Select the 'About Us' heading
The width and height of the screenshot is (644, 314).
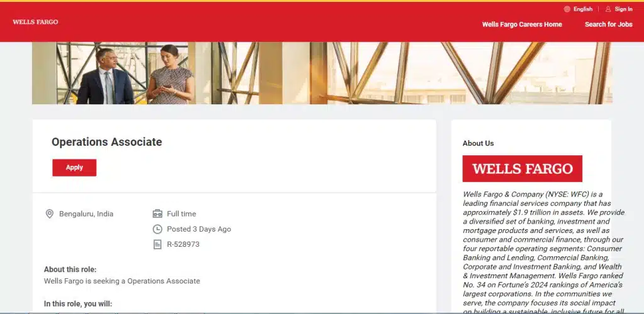pos(478,143)
